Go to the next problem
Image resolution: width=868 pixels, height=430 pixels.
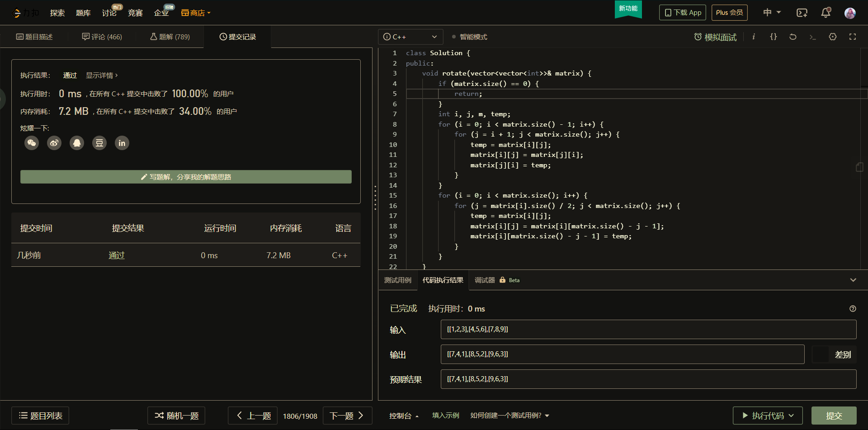pos(347,416)
